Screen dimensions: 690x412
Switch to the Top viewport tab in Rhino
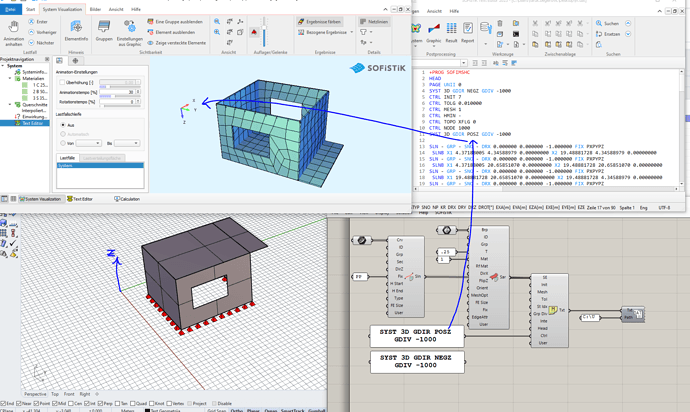[x=55, y=394]
